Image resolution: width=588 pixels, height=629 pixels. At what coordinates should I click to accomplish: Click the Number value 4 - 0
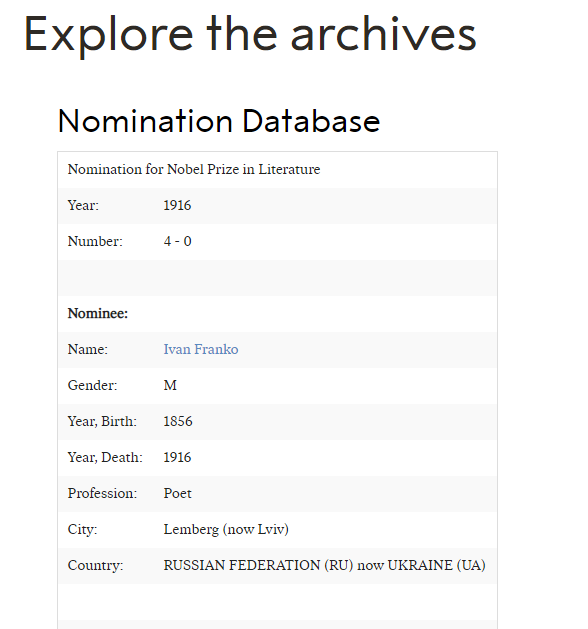(177, 241)
